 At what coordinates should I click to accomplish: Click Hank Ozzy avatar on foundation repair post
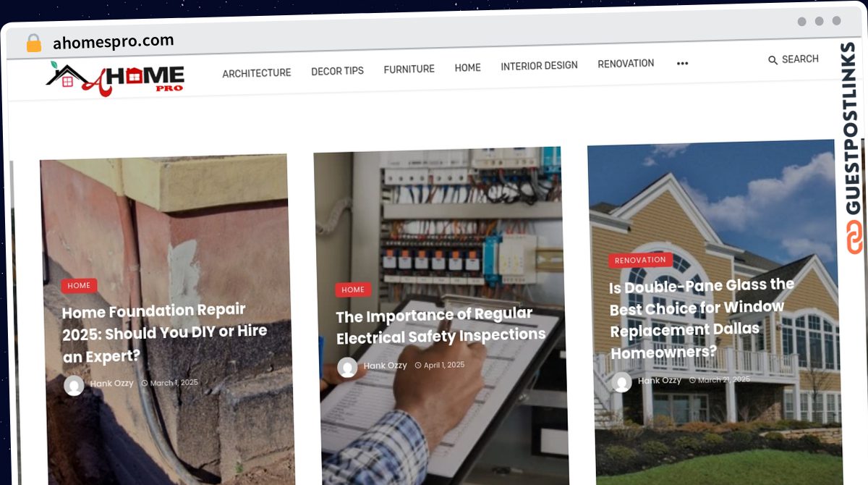point(74,385)
